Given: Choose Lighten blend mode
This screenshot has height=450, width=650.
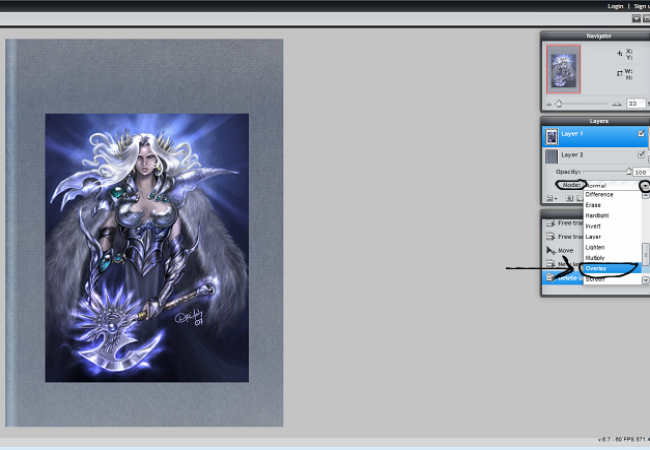Looking at the screenshot, I should 612,247.
